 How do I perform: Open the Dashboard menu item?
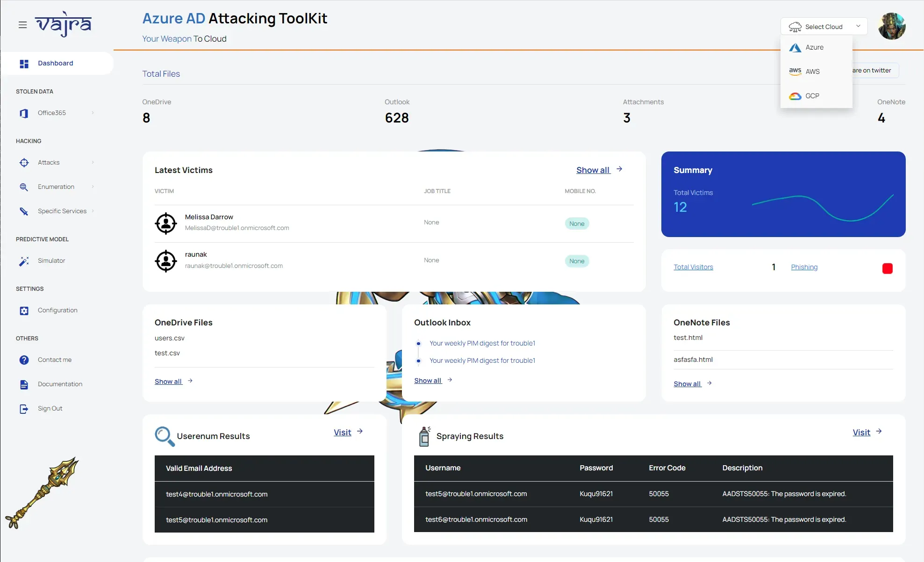57,64
